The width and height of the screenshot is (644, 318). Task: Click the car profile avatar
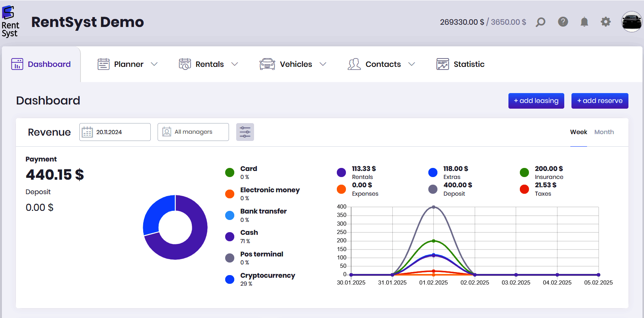coord(631,22)
